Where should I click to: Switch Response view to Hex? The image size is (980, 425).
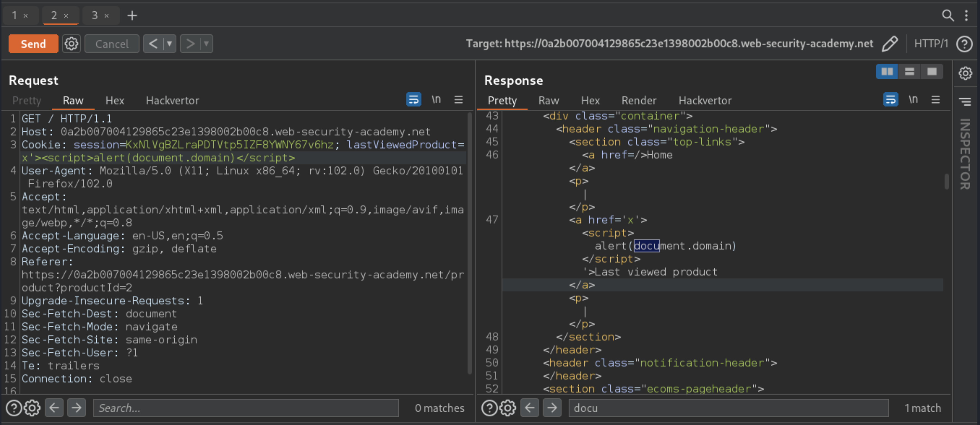coord(590,100)
